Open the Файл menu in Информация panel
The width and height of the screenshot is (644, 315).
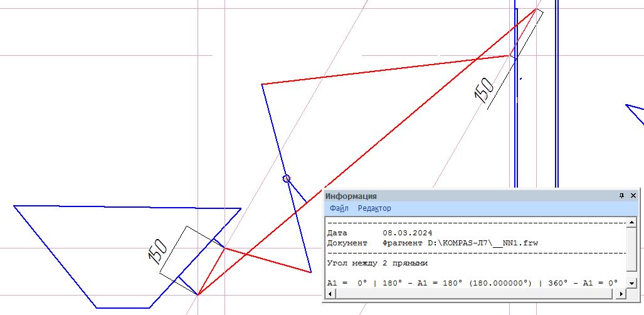339,208
